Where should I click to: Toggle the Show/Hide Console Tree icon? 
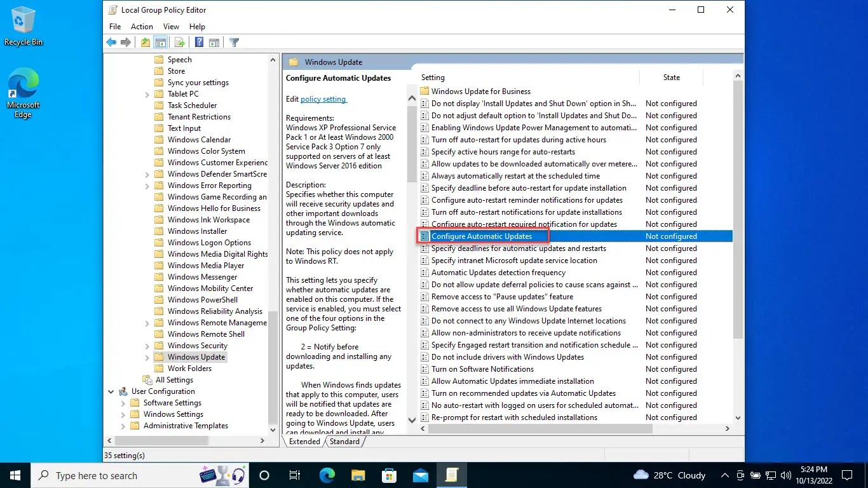pyautogui.click(x=161, y=43)
